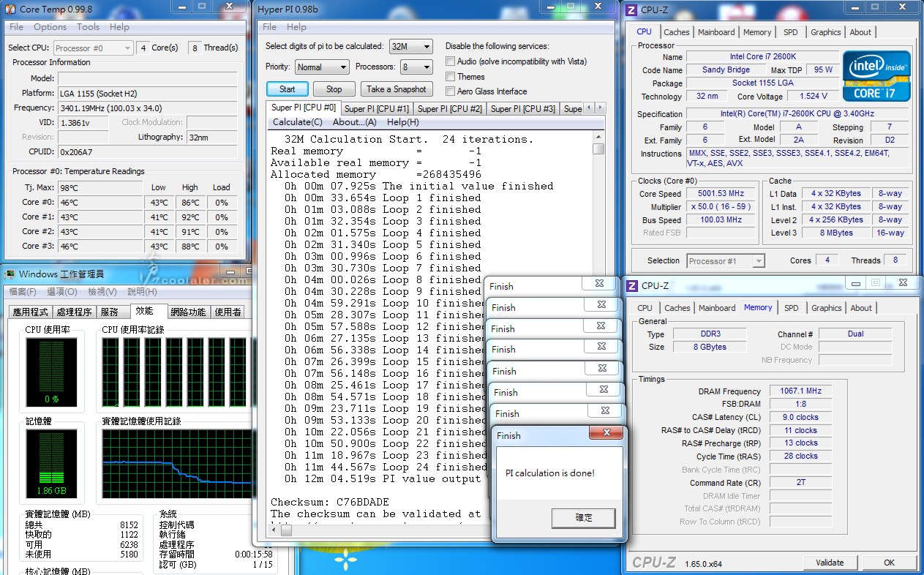Screen dimensions: 924x575
Task: Open CPU-Z Selection Processor #1 dropdown
Action: (x=726, y=261)
